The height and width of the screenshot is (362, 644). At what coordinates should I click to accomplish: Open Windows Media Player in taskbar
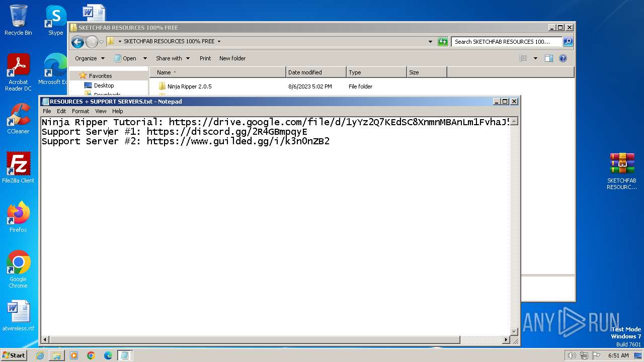click(x=74, y=355)
